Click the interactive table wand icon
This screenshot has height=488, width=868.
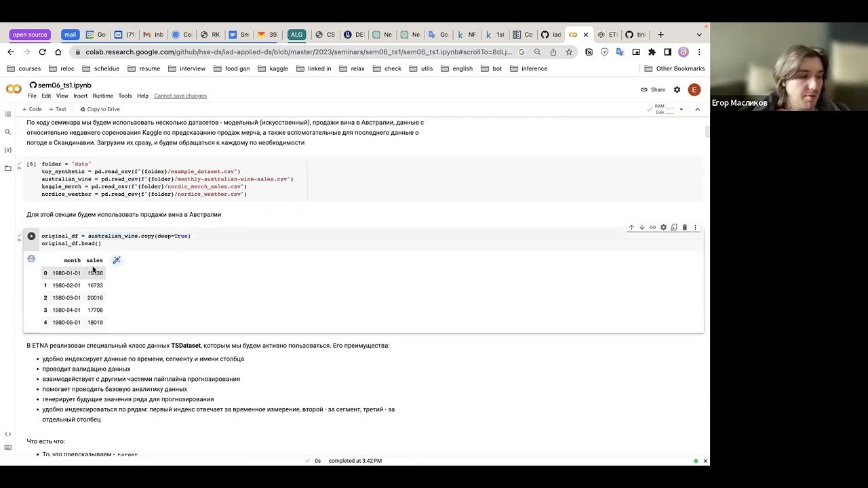coord(117,260)
